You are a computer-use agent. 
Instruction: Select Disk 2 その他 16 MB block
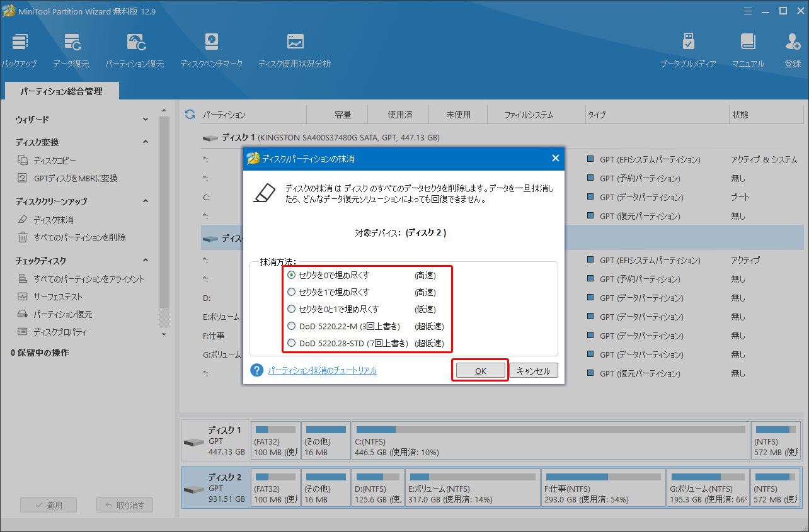pos(325,488)
